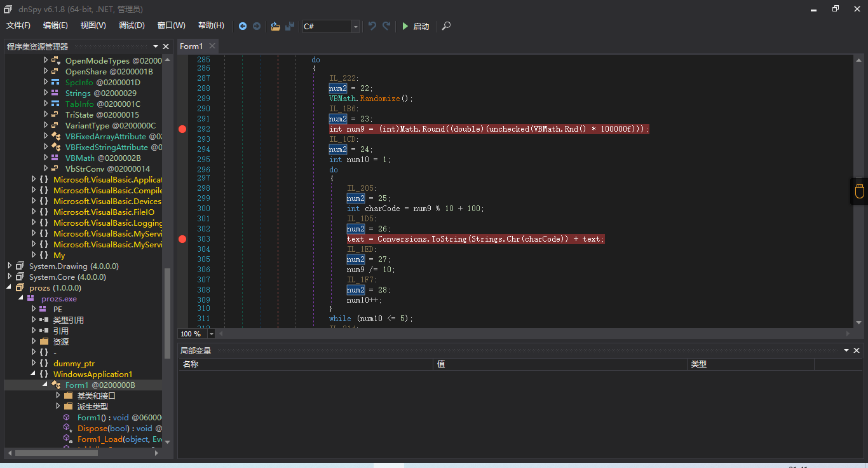Click the VBMath.Randomize() call on line 288
This screenshot has width=868, height=468.
(x=371, y=99)
